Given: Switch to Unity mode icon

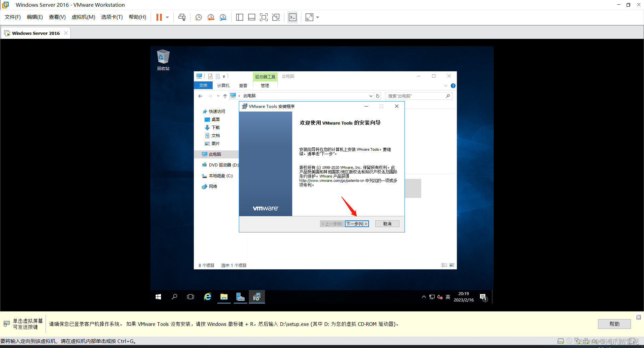Looking at the screenshot, I should click(x=276, y=17).
